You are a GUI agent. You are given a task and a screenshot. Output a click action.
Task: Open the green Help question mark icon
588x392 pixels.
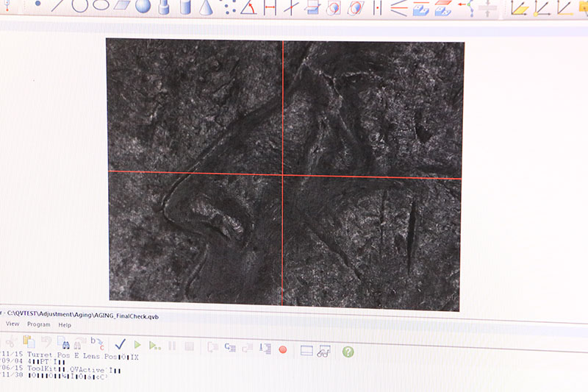pos(348,352)
